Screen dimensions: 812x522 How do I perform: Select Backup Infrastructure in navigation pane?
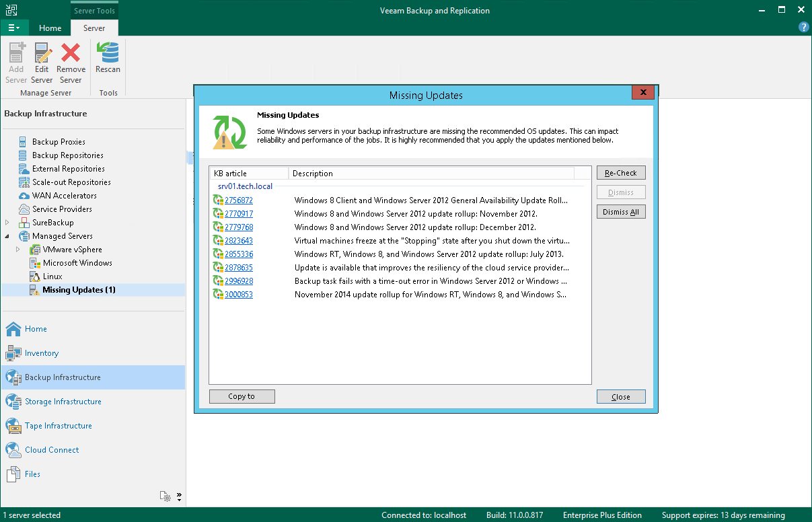(93, 377)
